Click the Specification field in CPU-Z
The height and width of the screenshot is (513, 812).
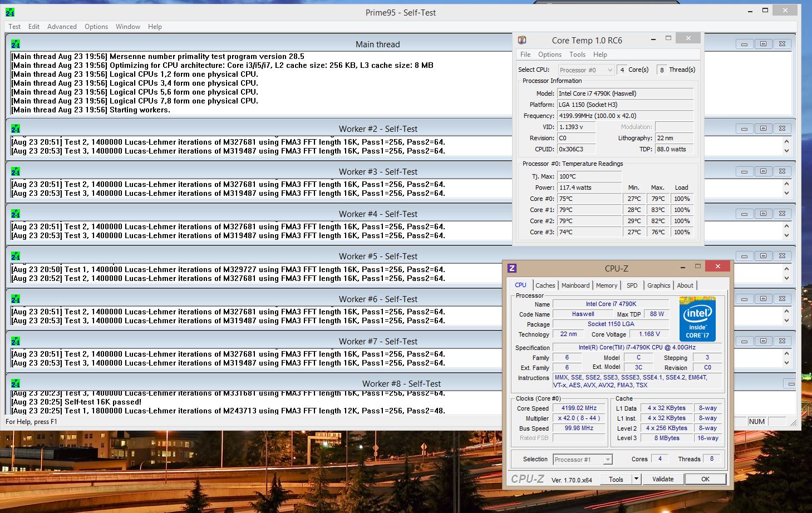coord(637,347)
